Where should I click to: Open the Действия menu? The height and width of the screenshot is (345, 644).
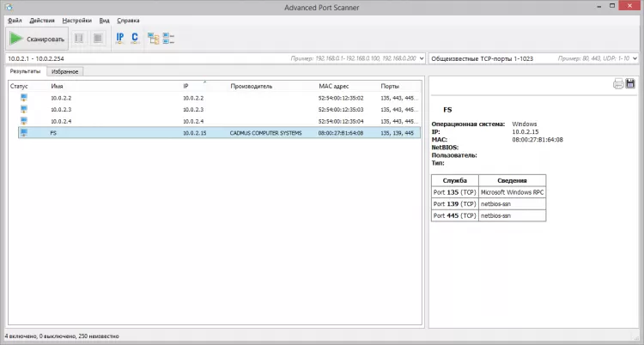tap(42, 19)
